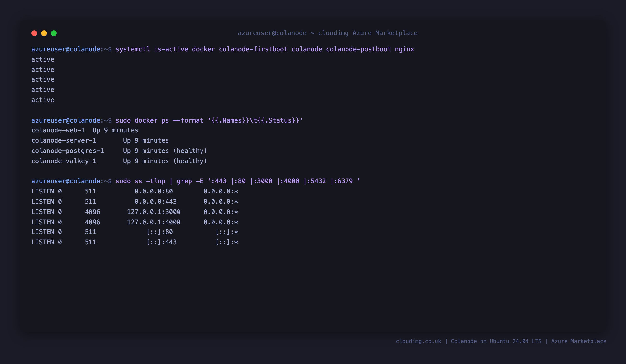Click the green maximize window dot

[x=54, y=33]
